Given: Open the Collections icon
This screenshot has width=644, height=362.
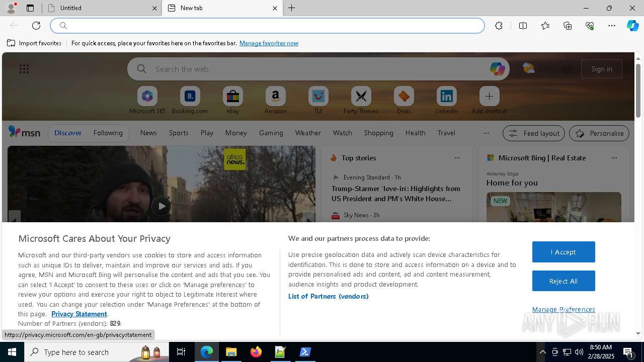Looking at the screenshot, I should coord(568,26).
